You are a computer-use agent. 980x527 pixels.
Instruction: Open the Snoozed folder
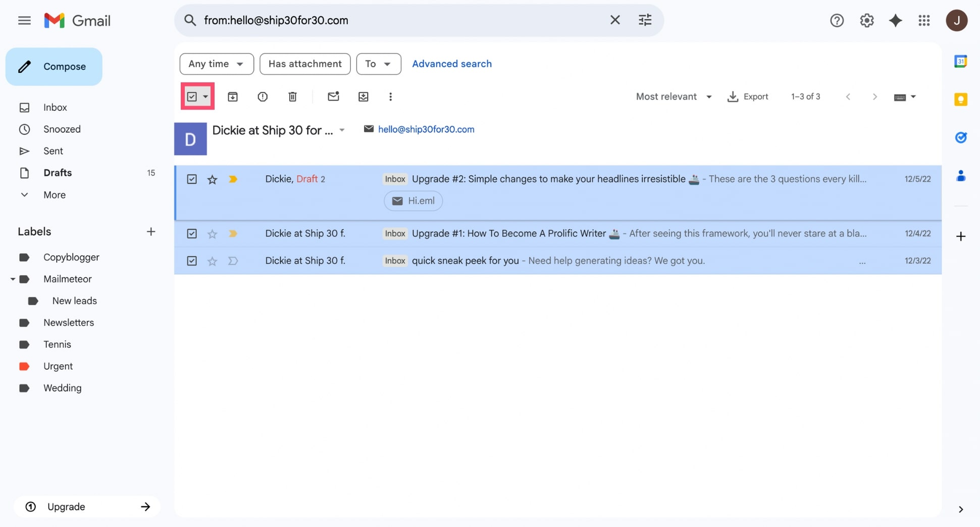pyautogui.click(x=62, y=129)
